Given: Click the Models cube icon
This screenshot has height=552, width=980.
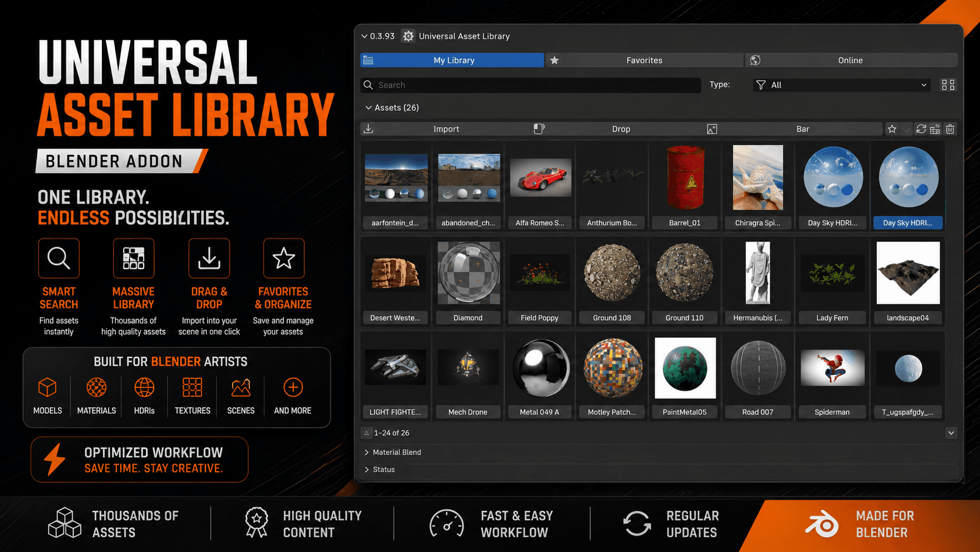Looking at the screenshot, I should click(x=47, y=388).
